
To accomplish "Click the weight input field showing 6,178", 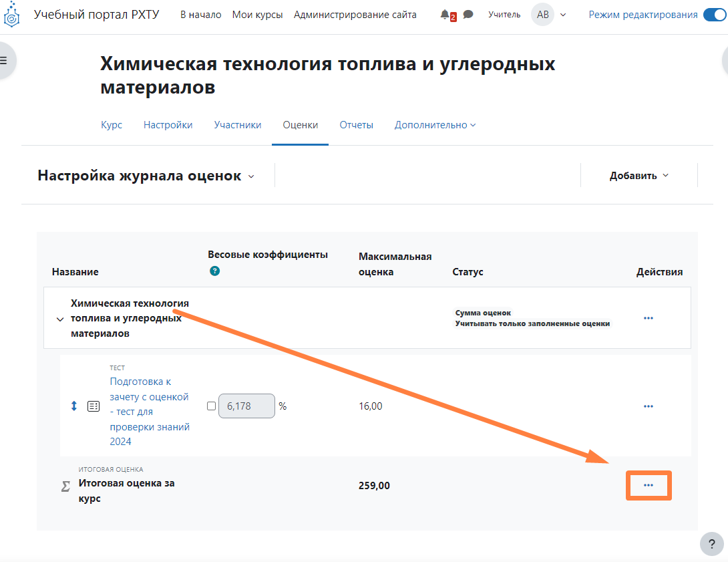I will tap(246, 406).
